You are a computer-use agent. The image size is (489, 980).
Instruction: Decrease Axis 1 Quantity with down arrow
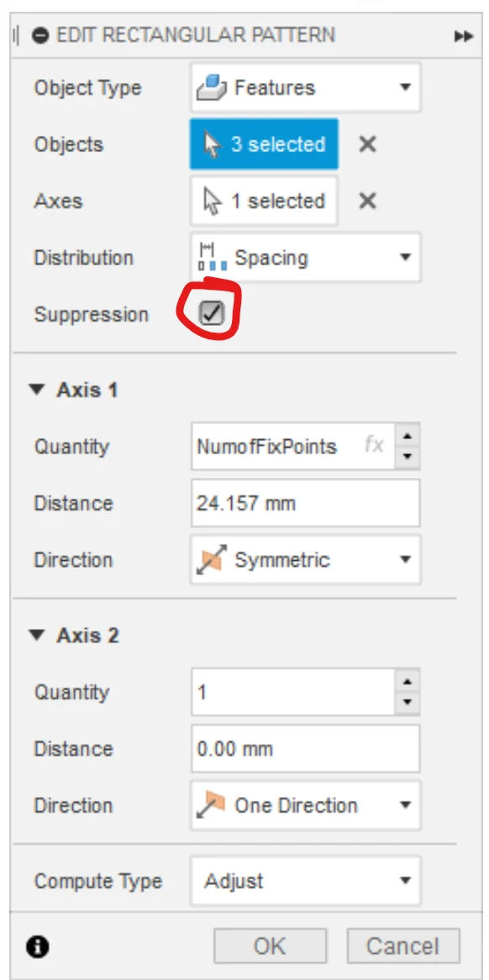[407, 458]
